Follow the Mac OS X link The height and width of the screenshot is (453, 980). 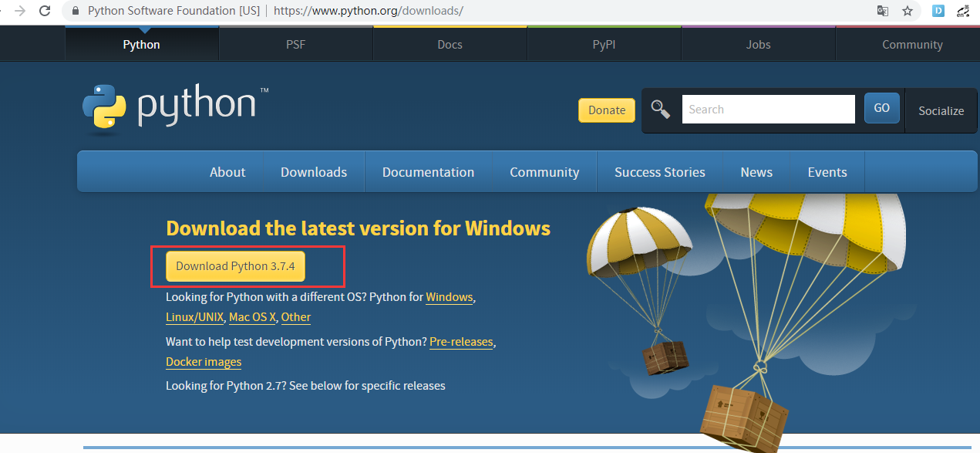coord(254,317)
